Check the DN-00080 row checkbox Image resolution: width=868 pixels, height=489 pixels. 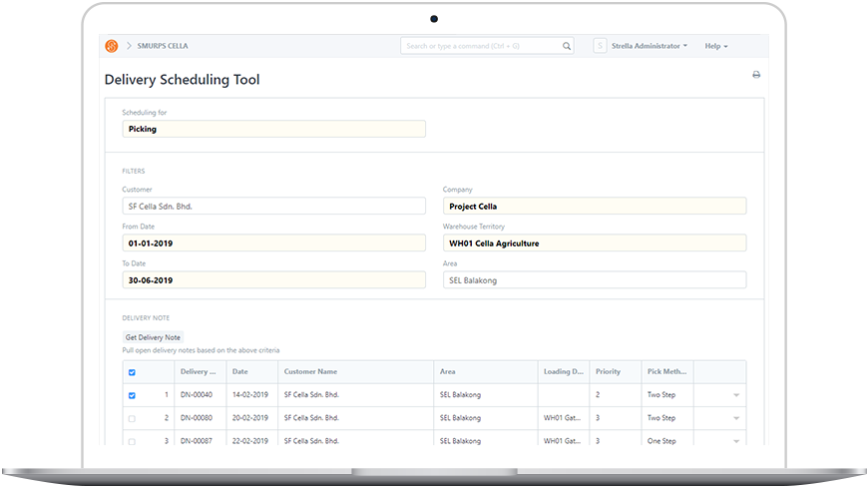[132, 418]
